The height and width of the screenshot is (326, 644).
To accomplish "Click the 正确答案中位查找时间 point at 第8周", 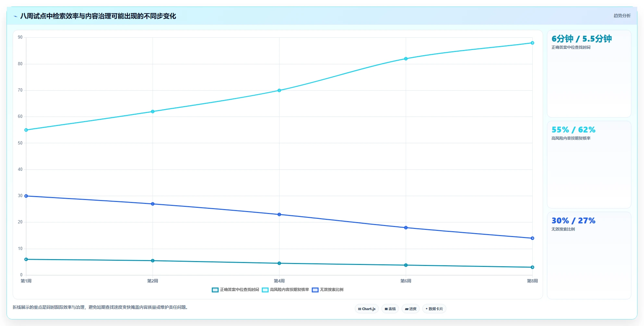I will [532, 267].
